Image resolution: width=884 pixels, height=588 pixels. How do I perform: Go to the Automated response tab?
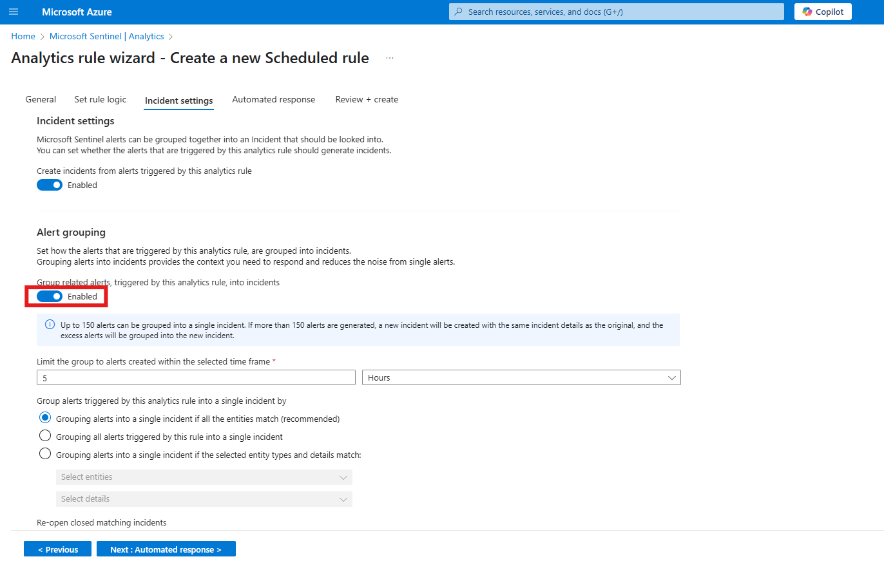pyautogui.click(x=274, y=99)
